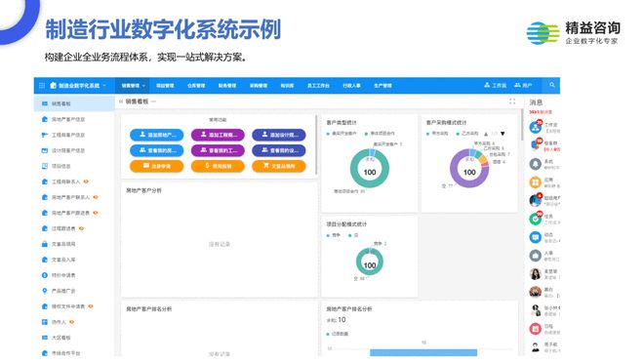Open the blue chat bubble 动态 entry
This screenshot has height=363, width=644.
click(544, 237)
